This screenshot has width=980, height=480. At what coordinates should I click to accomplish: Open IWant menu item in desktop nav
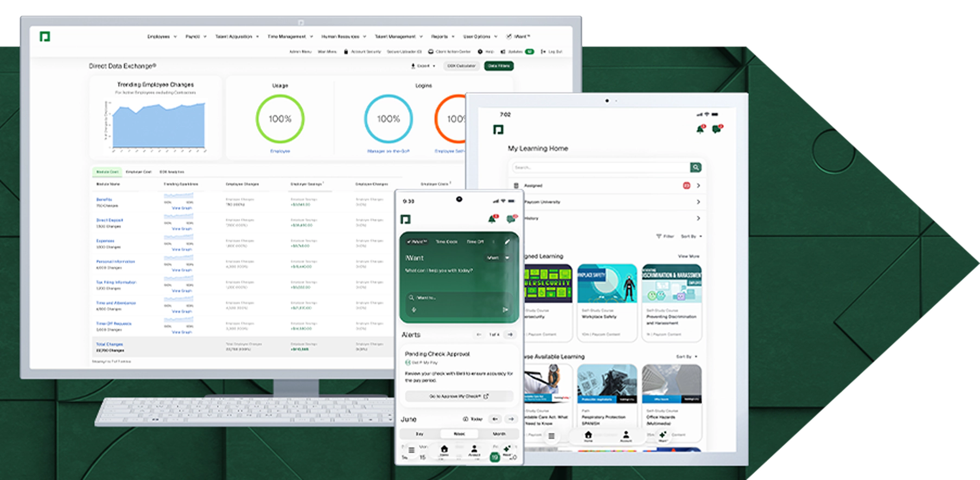pyautogui.click(x=518, y=37)
